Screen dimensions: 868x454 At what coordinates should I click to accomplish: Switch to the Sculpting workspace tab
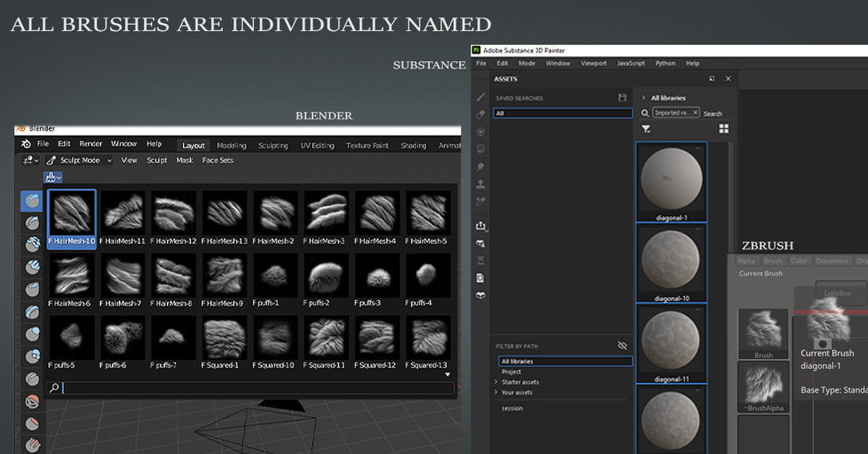[273, 146]
